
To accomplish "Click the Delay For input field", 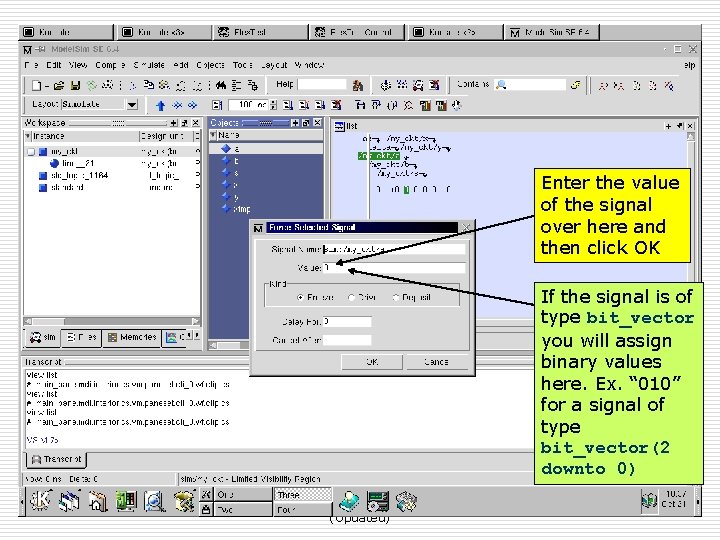I will (347, 322).
